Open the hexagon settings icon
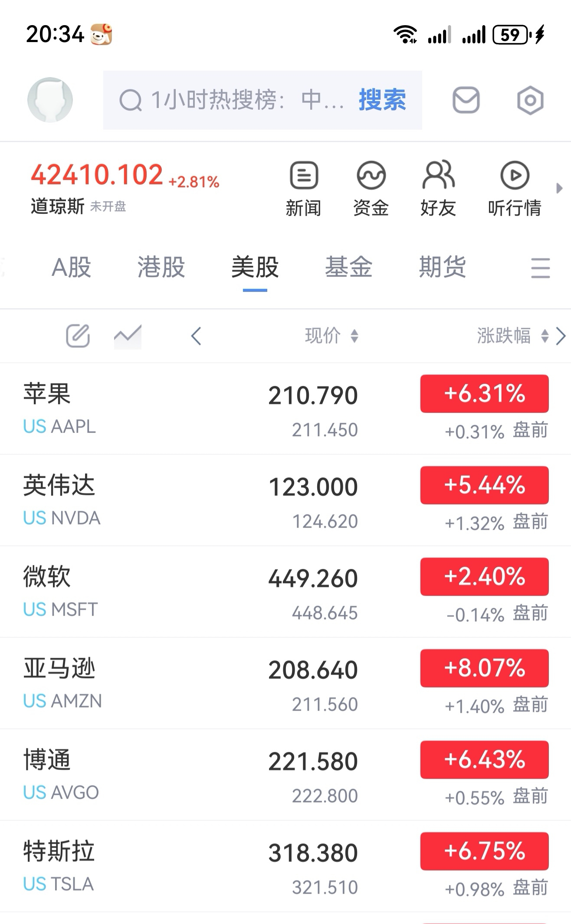The width and height of the screenshot is (571, 924). point(530,100)
